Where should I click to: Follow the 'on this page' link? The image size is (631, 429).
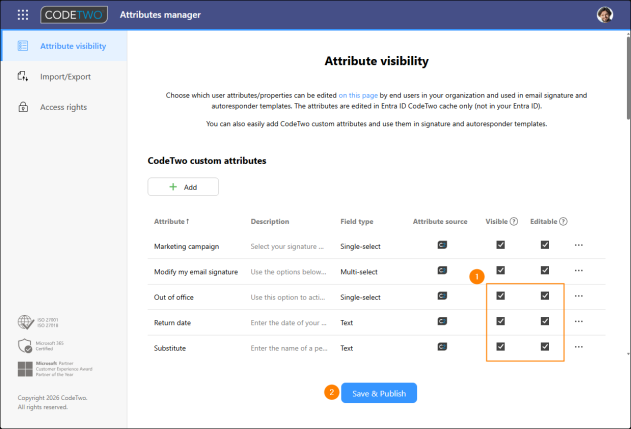[x=358, y=95]
